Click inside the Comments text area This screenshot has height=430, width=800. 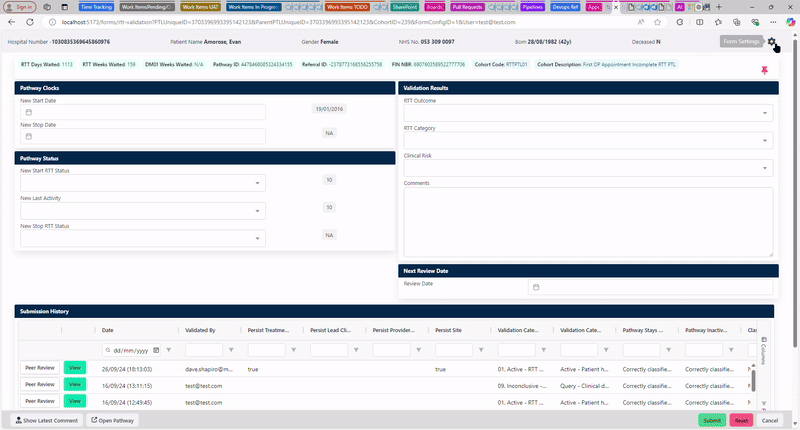tap(587, 220)
